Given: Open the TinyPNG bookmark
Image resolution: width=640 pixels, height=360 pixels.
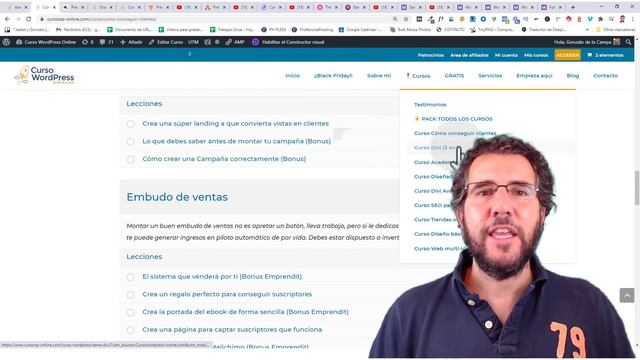Looking at the screenshot, I should 493,30.
